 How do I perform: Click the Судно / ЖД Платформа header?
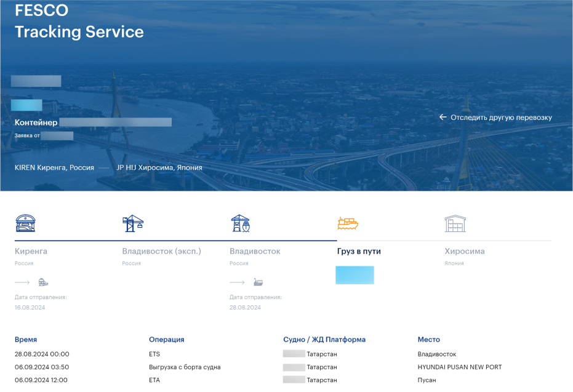[324, 340]
